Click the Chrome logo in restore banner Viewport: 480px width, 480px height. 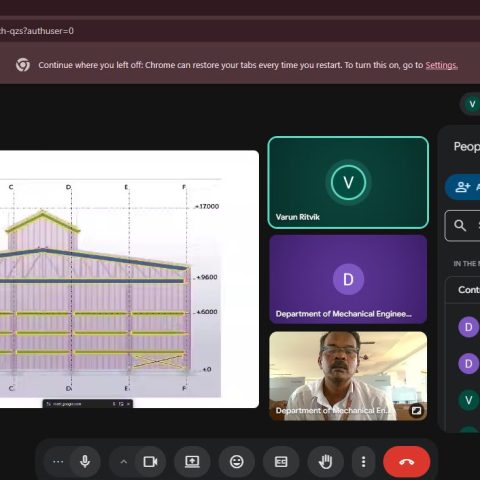[23, 65]
